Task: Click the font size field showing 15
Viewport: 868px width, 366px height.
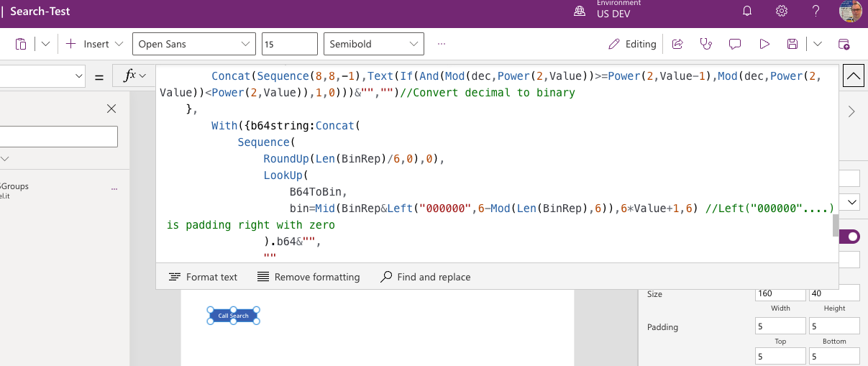Action: (x=289, y=44)
